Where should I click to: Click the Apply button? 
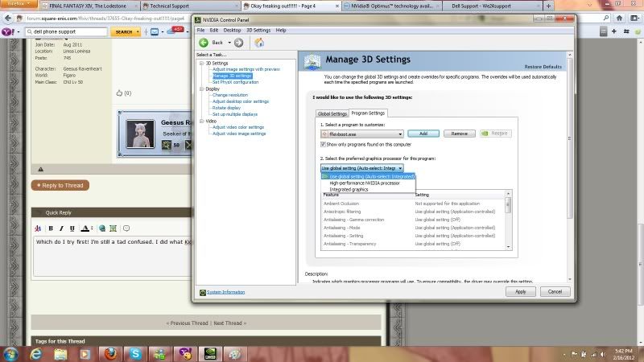520,292
